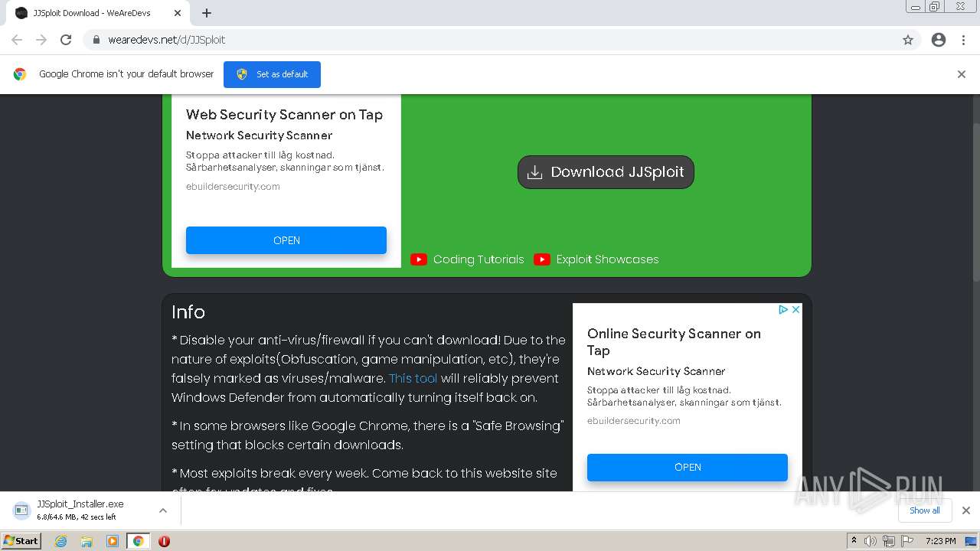Open the Chrome three-dot menu
Screen dimensions: 980x551
pyautogui.click(x=963, y=40)
